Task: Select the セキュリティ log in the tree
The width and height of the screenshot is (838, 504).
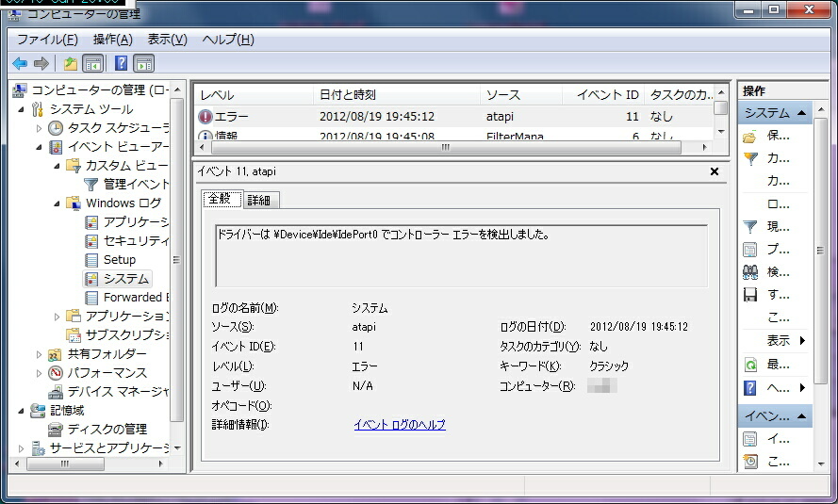Action: pos(136,240)
